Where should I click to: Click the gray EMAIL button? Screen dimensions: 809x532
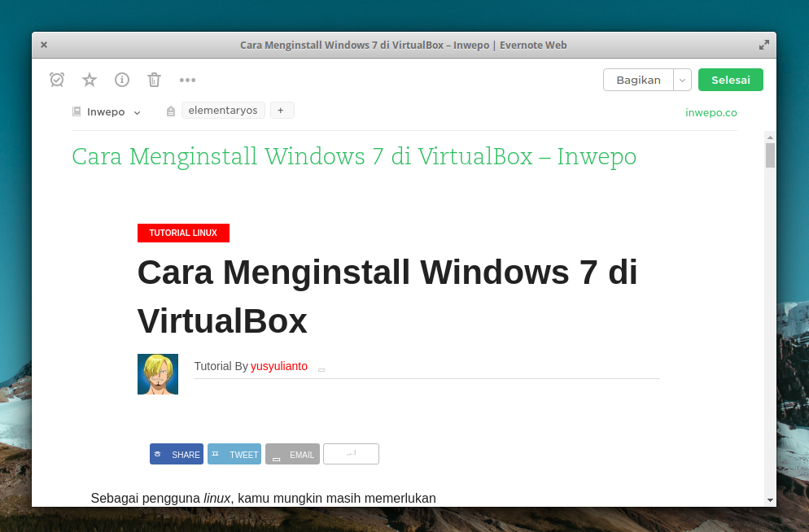[292, 454]
